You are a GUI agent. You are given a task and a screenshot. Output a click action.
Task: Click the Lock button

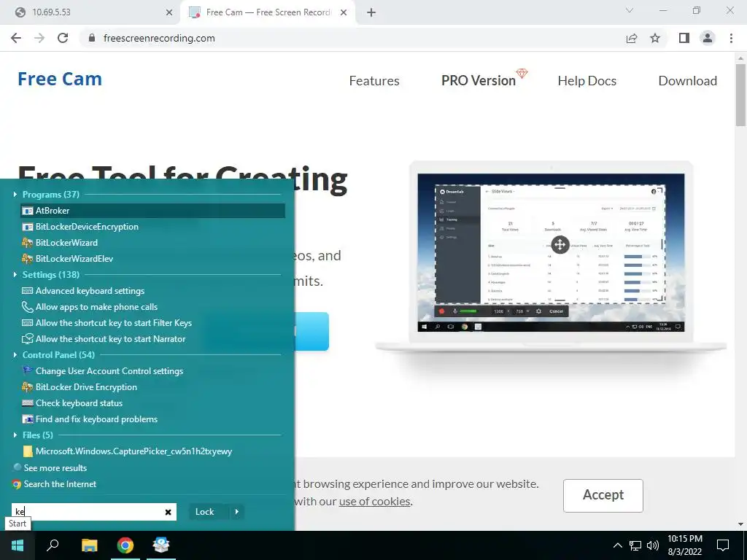point(204,512)
